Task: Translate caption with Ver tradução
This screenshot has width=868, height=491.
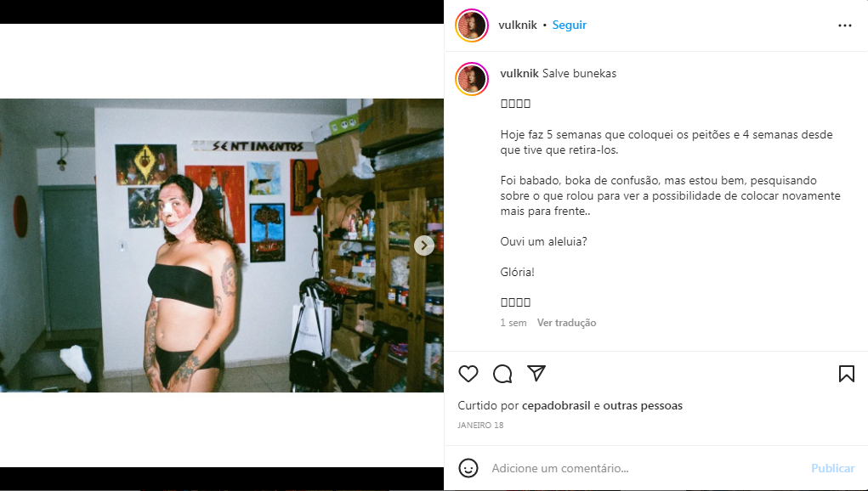Action: coord(566,323)
